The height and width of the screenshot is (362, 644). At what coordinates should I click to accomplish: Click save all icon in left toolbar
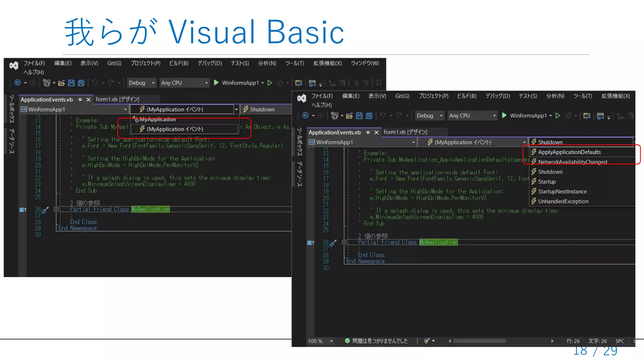point(81,83)
